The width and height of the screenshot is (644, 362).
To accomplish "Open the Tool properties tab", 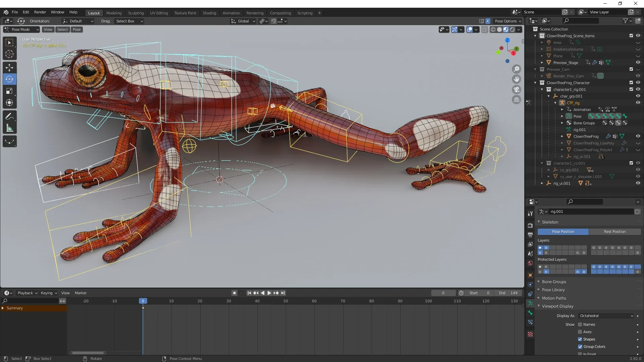I will (530, 214).
